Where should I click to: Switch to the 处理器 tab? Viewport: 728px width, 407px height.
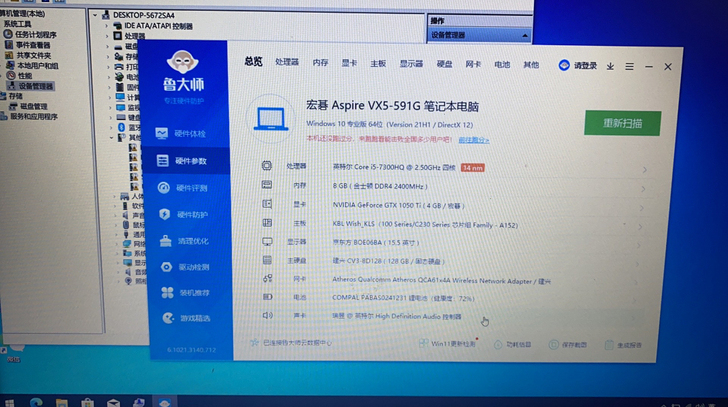(287, 62)
